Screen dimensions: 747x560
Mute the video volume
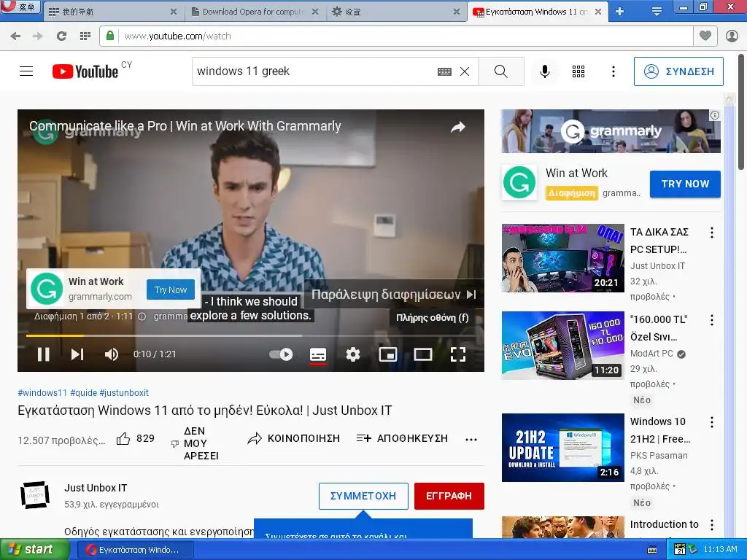click(112, 354)
